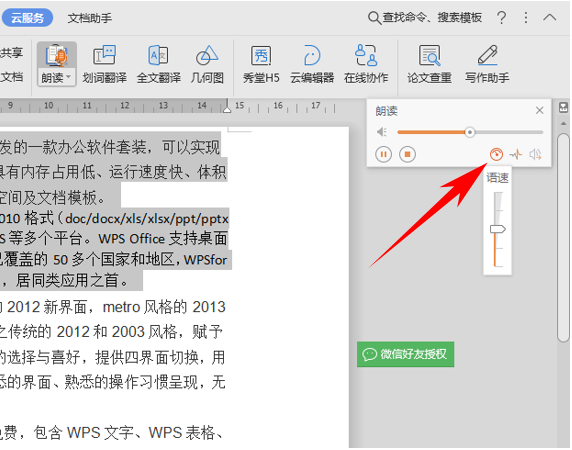Image resolution: width=572 pixels, height=450 pixels.
Task: Start 在线协作
Action: pyautogui.click(x=366, y=64)
